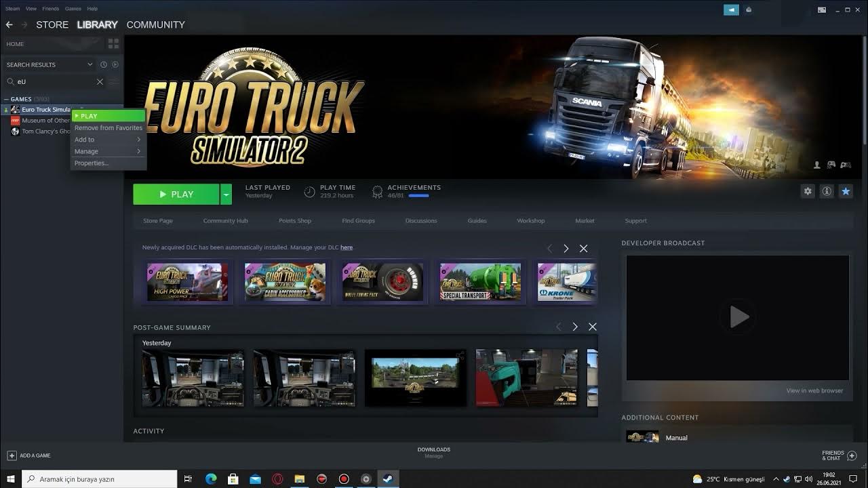Collapse the GAMES category
The height and width of the screenshot is (488, 868).
coord(6,99)
